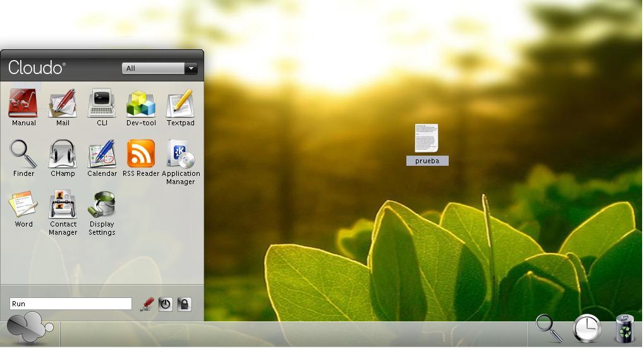
Task: Open the recycle bin in taskbar
Action: pos(624,329)
